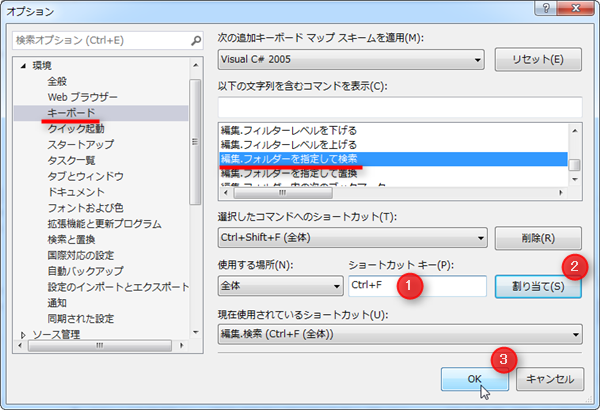The width and height of the screenshot is (600, 410).
Task: Select キーボード in the options tree
Action: [71, 113]
